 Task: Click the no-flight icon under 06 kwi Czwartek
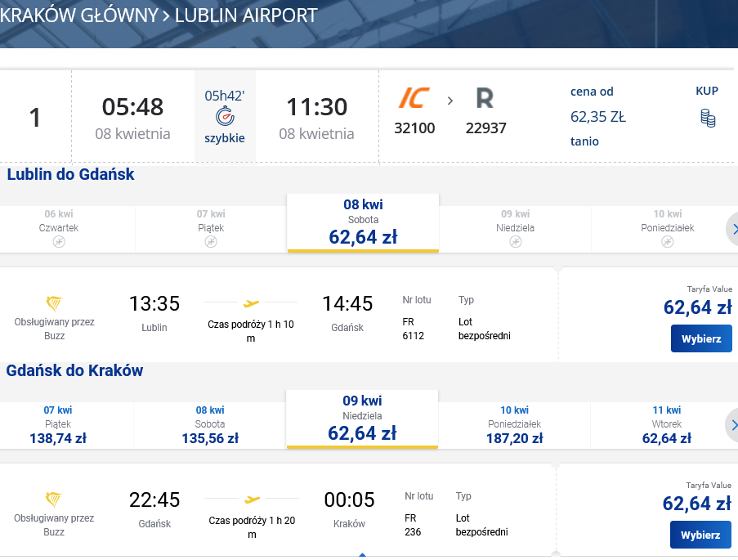pos(59,242)
